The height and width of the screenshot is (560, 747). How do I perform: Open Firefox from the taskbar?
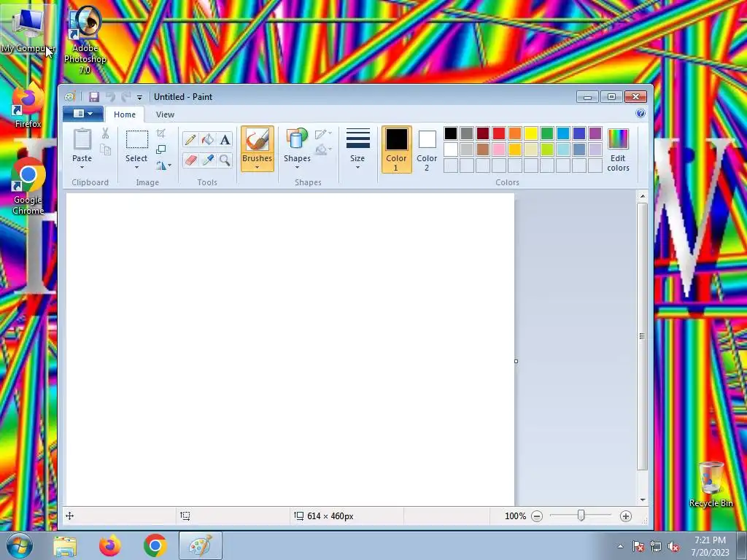click(x=110, y=545)
